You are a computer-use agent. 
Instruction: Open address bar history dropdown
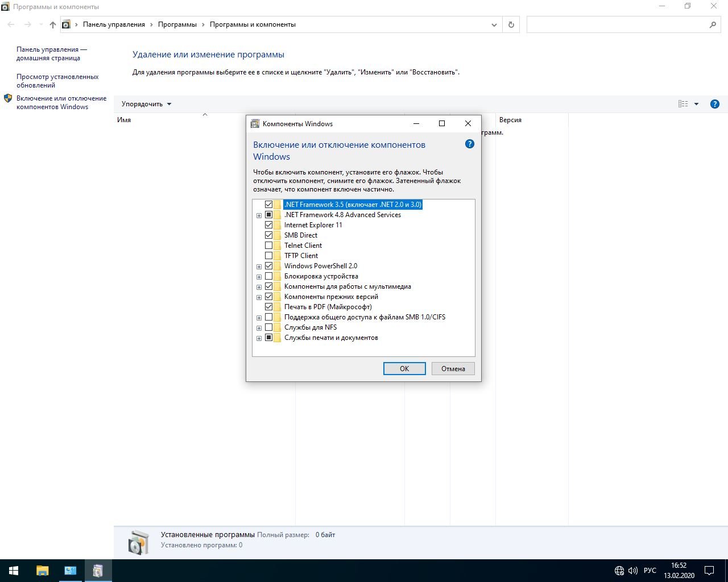coord(494,24)
